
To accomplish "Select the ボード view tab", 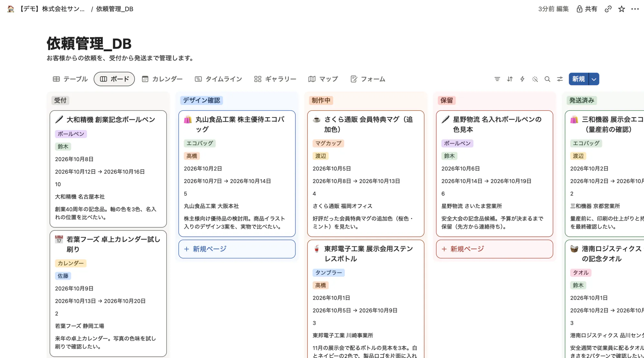I will coord(114,79).
